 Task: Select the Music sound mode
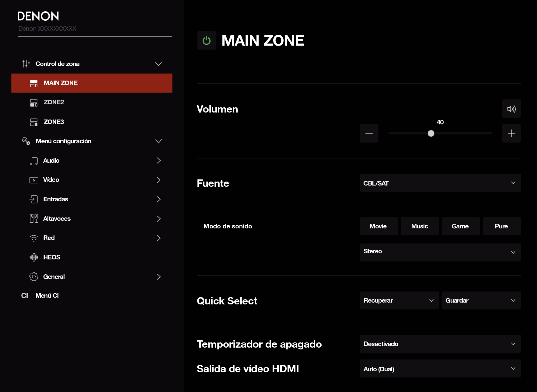[x=420, y=226]
